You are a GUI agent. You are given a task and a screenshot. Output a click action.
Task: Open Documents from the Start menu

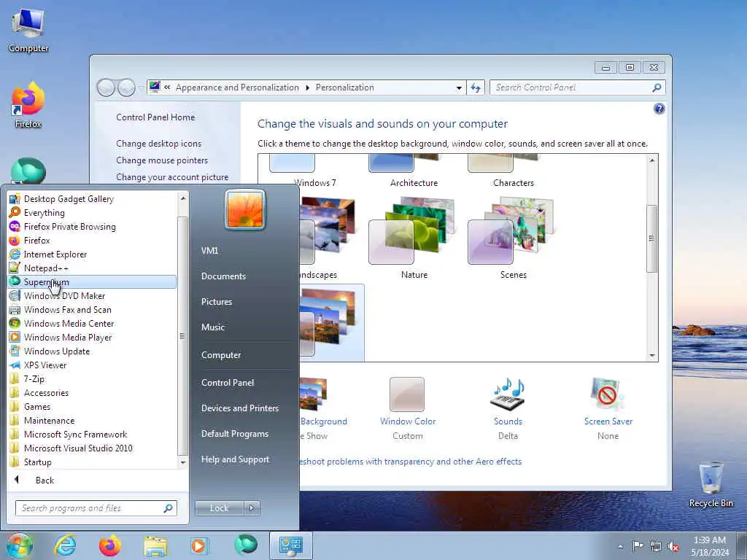click(223, 276)
